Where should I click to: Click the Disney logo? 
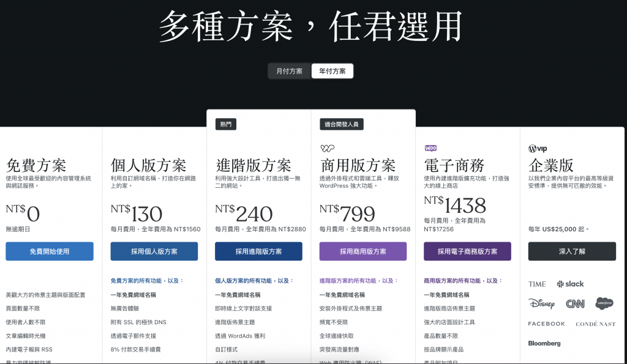click(x=541, y=303)
